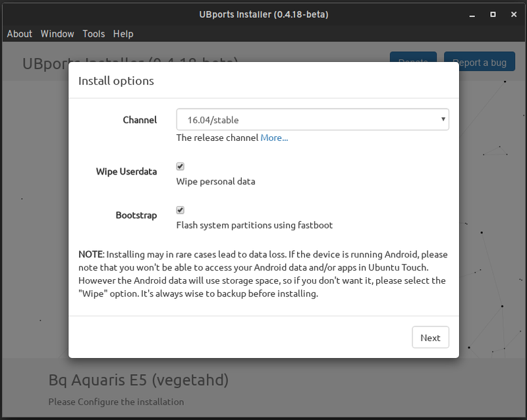The width and height of the screenshot is (527, 420).
Task: Click the "Flash system partitions using fastboot" text
Action: pyautogui.click(x=254, y=224)
